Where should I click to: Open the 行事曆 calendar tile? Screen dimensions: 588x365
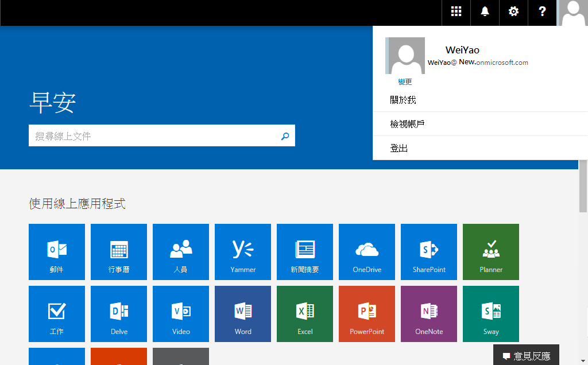click(x=119, y=252)
